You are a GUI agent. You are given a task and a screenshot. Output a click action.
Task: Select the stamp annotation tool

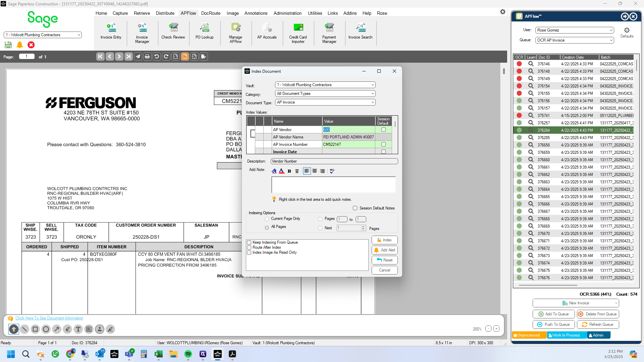coord(100,329)
